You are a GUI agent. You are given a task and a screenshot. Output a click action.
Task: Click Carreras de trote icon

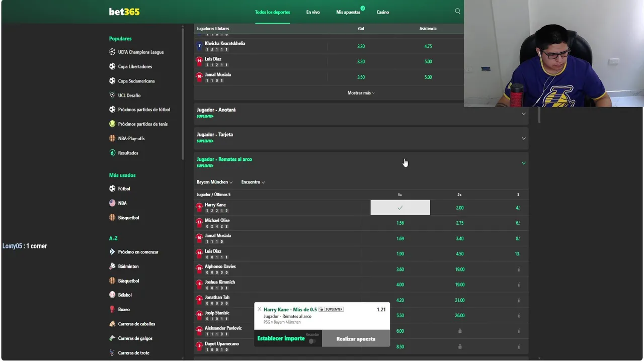click(112, 352)
